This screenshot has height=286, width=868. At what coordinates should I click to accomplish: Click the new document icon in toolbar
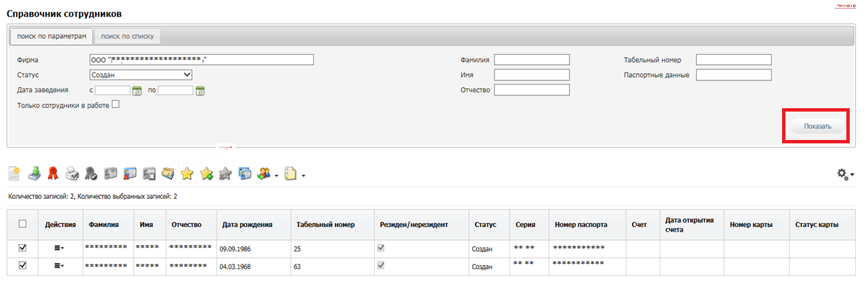14,174
